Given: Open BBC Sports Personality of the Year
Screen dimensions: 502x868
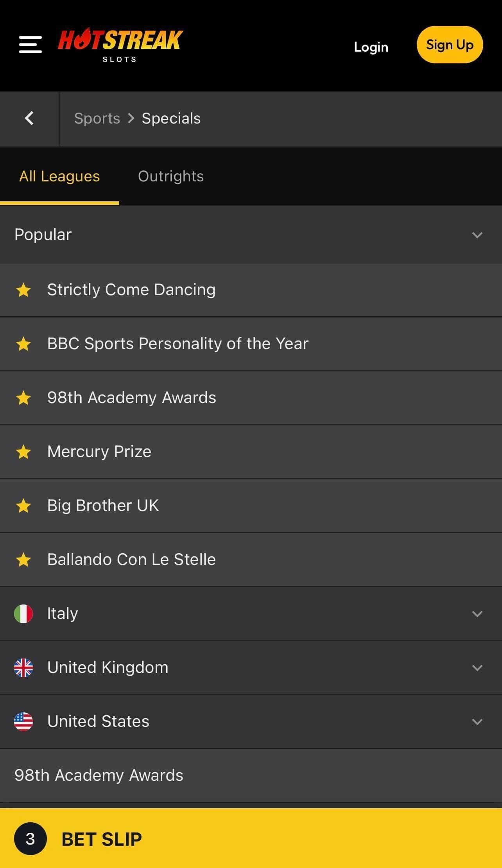Looking at the screenshot, I should tap(178, 344).
